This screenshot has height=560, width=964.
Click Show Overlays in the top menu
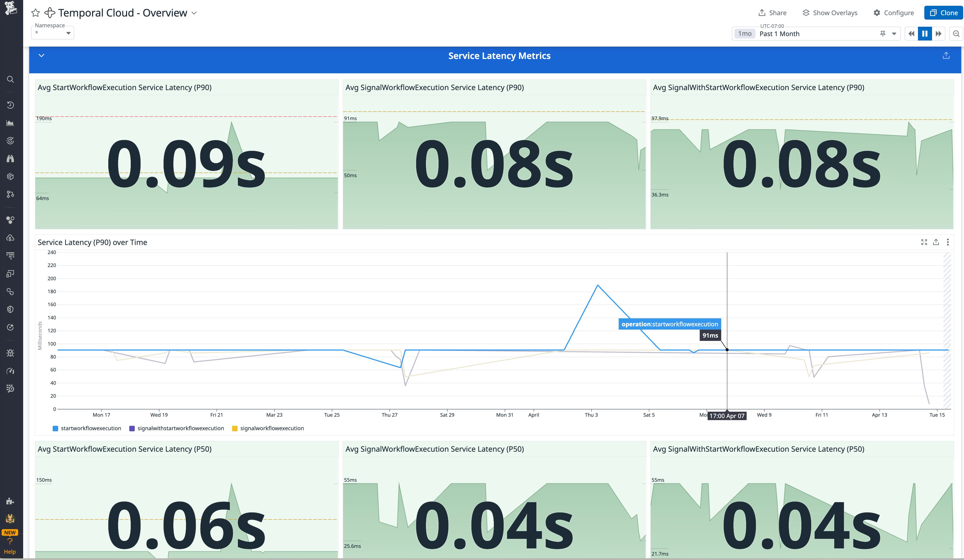coord(829,12)
